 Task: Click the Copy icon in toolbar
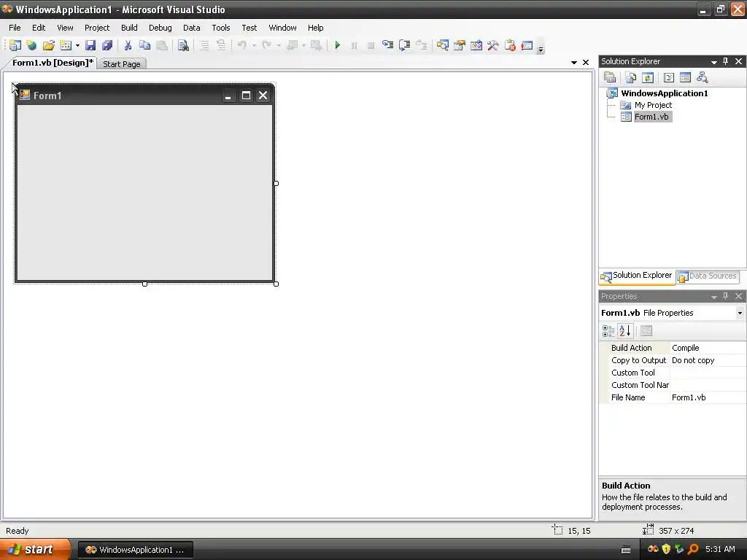pos(145,45)
